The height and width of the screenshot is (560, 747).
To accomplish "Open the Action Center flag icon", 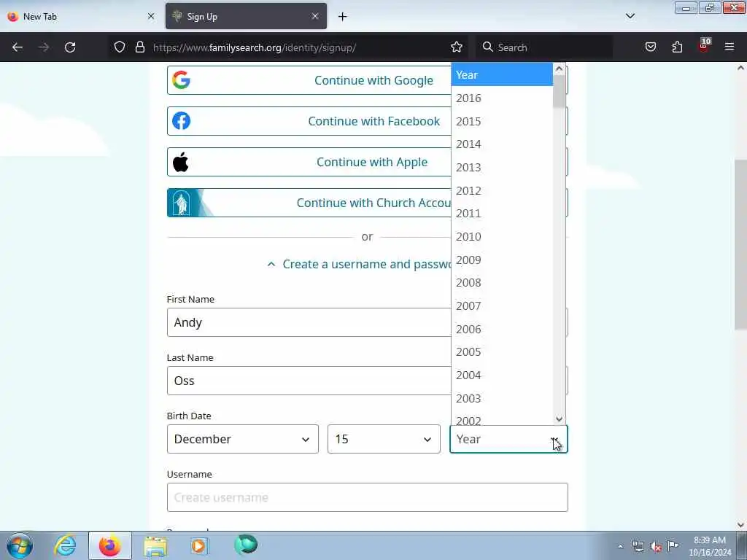I will pos(673,545).
